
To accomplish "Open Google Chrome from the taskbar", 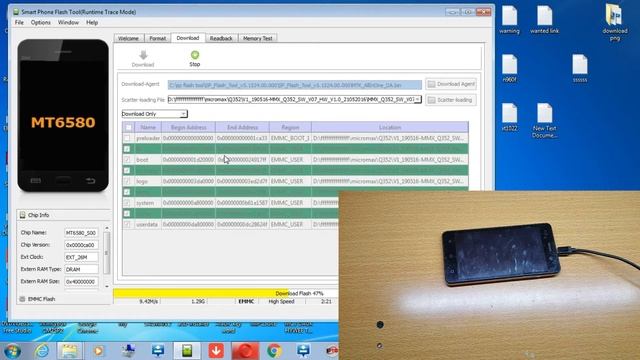I will coord(274,351).
